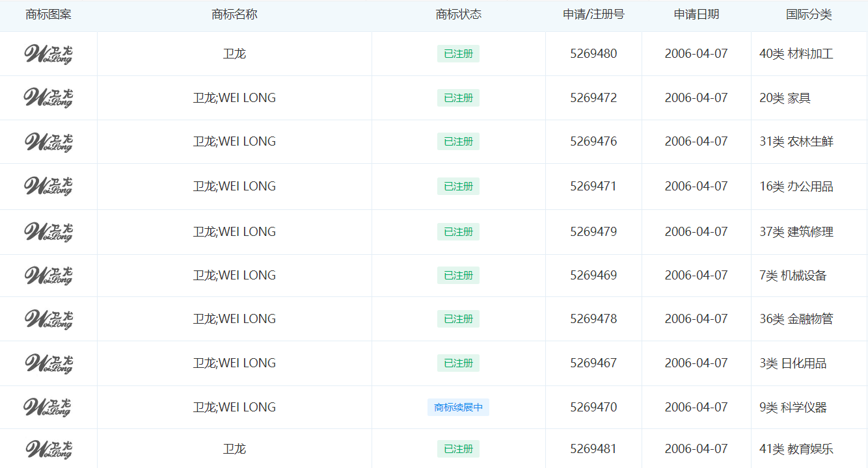
Task: Click the 已注册 badge for trademark 5269480
Action: pyautogui.click(x=458, y=54)
